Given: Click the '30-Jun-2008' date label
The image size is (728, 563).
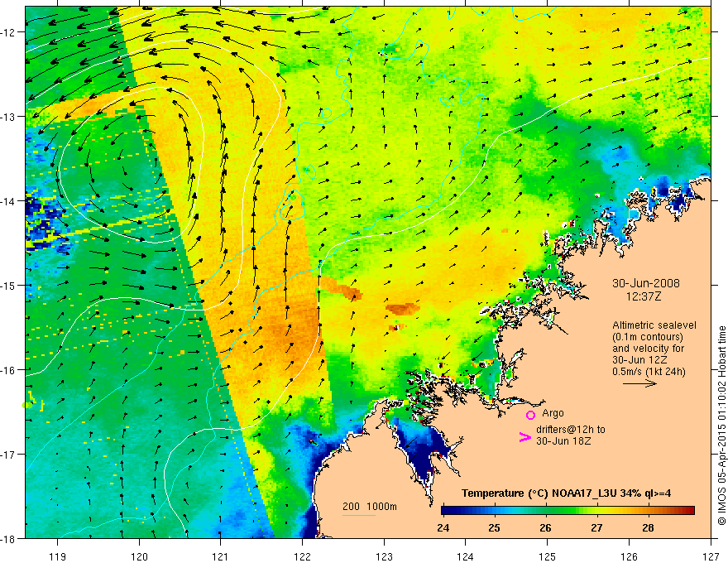Looking at the screenshot, I should [x=646, y=283].
